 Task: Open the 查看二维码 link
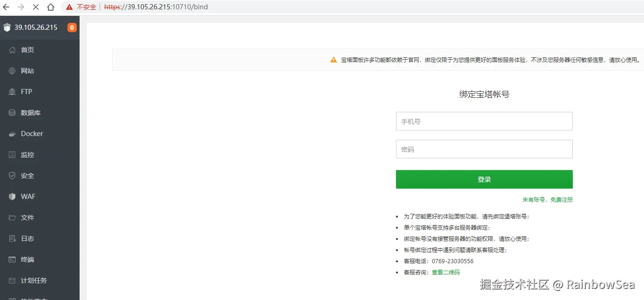445,273
